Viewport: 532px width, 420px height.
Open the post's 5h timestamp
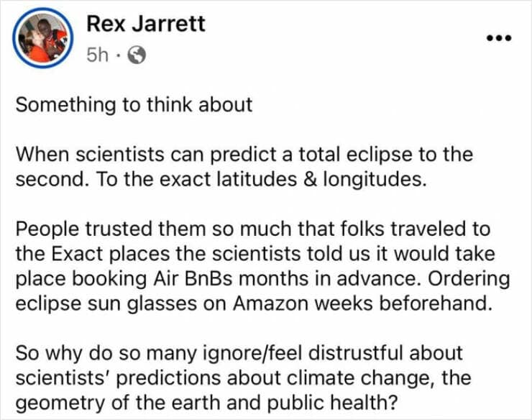[95, 55]
